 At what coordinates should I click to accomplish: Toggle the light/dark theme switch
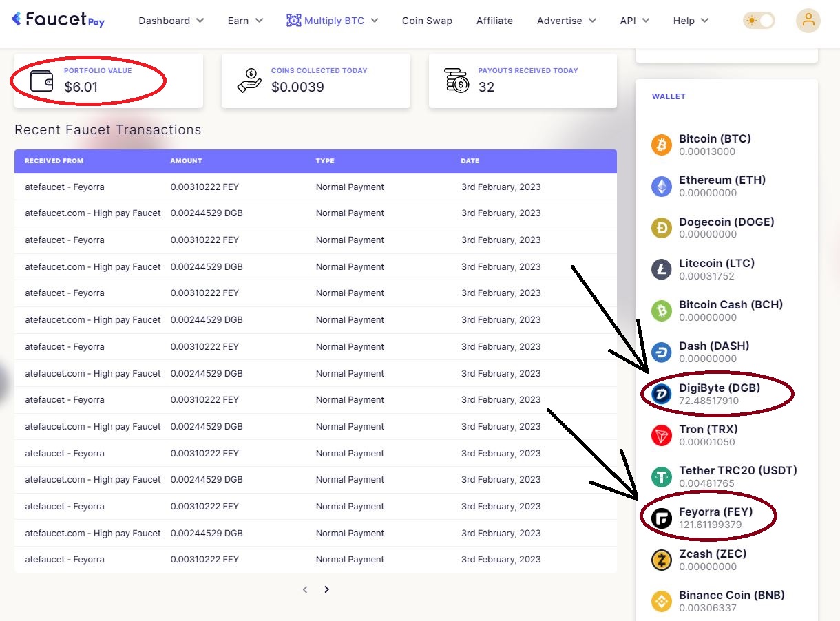(x=759, y=21)
